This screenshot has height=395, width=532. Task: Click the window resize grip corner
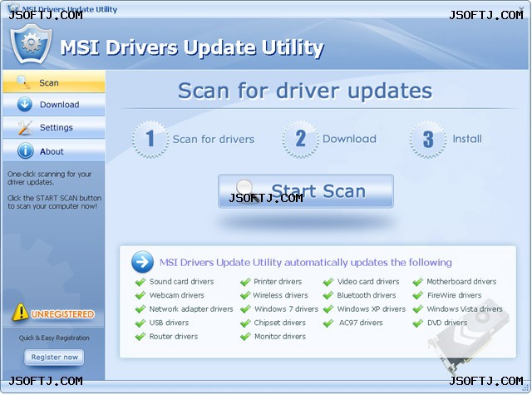pyautogui.click(x=526, y=388)
